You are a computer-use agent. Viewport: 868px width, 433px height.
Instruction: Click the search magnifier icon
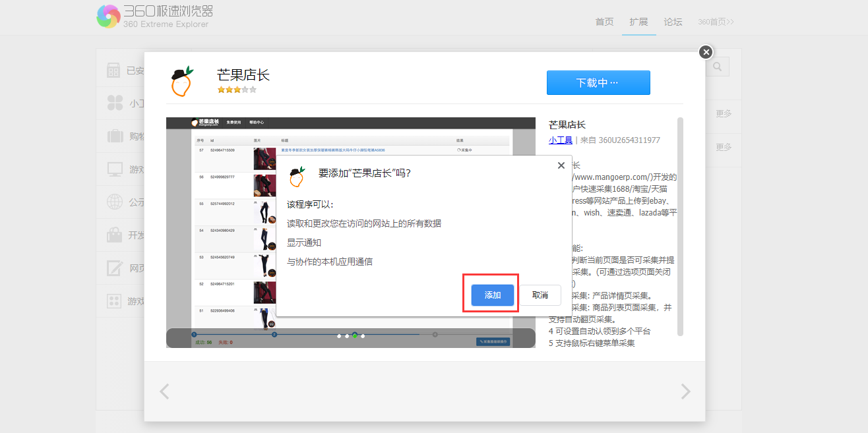(718, 67)
